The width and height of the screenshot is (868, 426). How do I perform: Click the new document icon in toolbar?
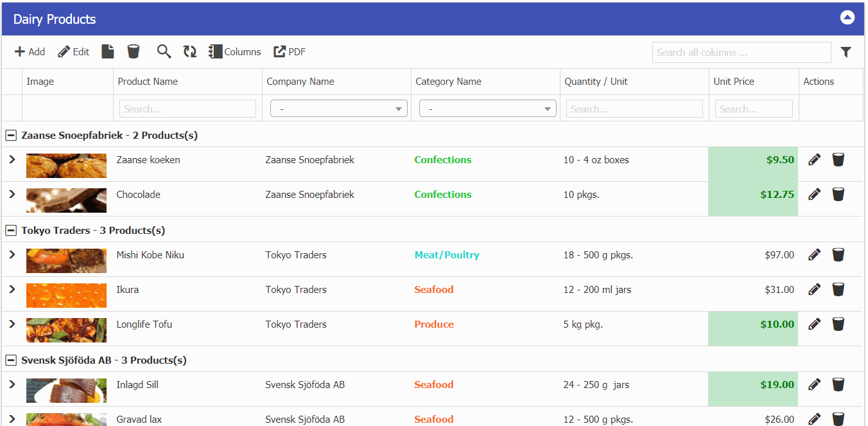[108, 52]
